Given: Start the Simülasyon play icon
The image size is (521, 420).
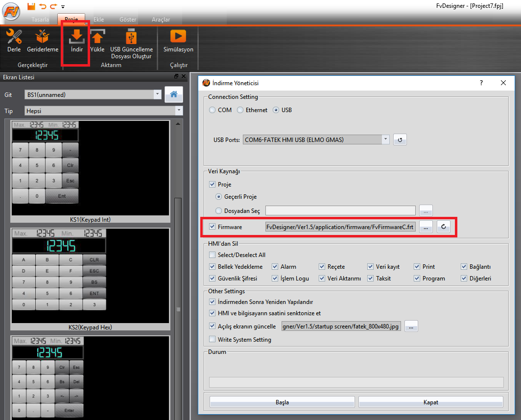Looking at the screenshot, I should point(178,37).
